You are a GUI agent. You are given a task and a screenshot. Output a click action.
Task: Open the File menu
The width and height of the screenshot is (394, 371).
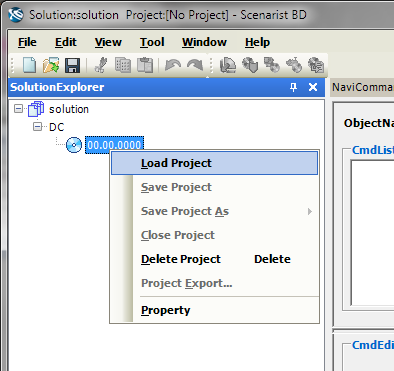coord(27,42)
